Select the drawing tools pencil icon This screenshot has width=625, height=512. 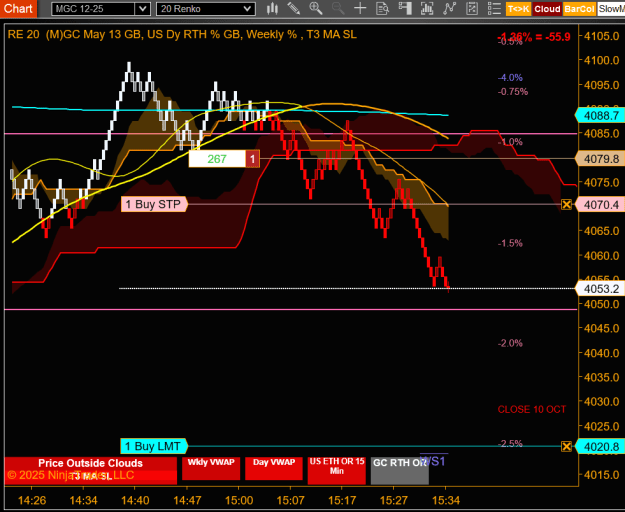pos(294,8)
